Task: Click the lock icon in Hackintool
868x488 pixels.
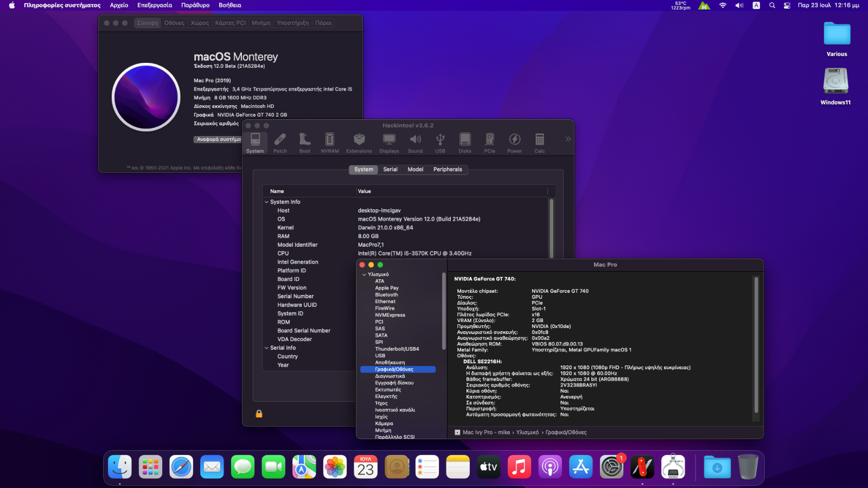Action: (x=259, y=414)
